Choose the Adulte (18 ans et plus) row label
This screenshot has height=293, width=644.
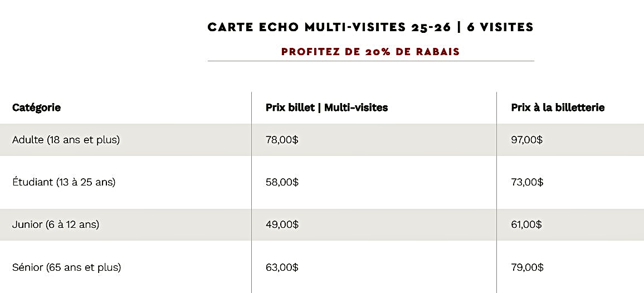66,140
